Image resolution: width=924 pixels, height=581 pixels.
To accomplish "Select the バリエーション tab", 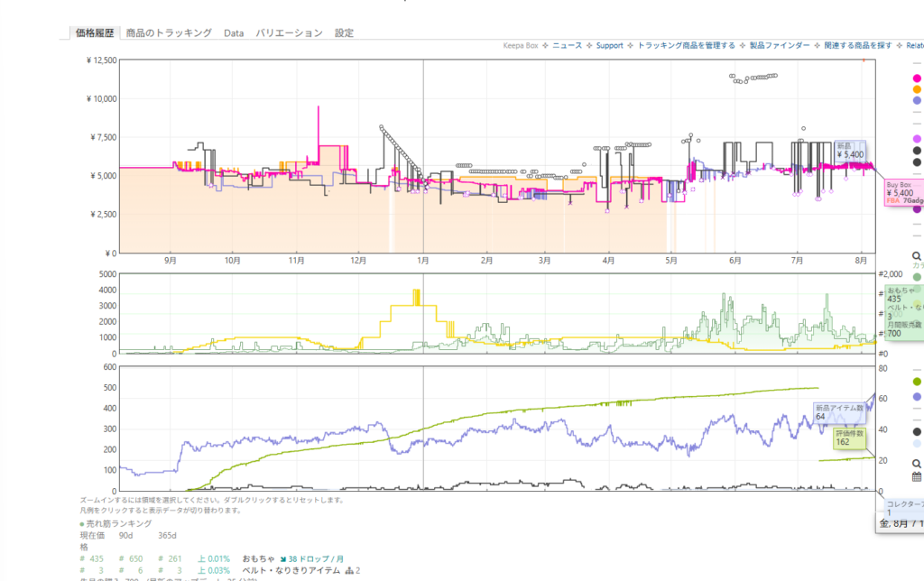I will point(289,33).
